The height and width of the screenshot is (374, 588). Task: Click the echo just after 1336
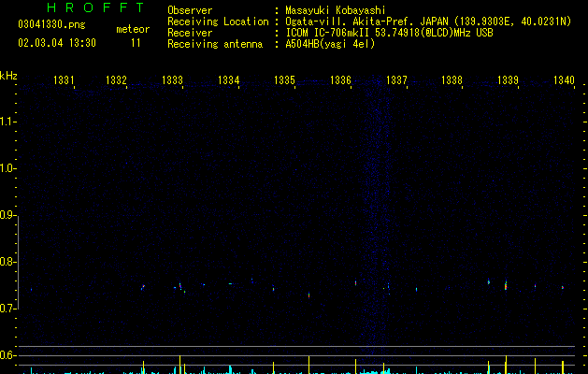coord(355,283)
